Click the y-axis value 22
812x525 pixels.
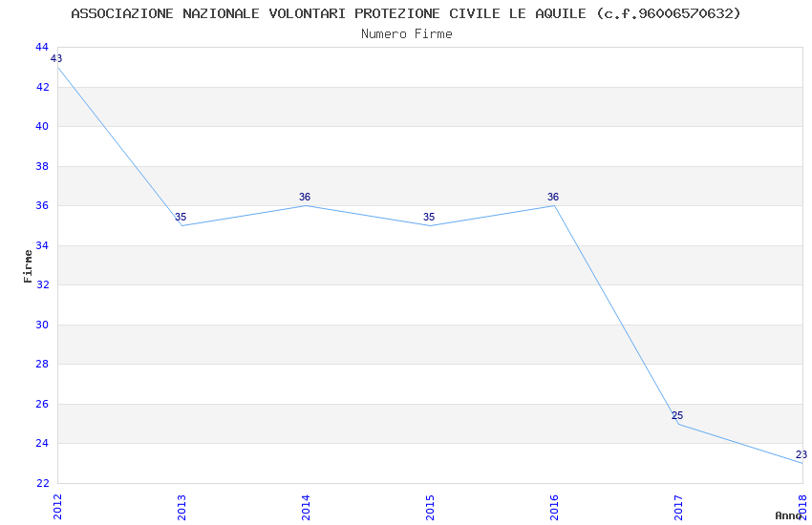click(x=42, y=483)
